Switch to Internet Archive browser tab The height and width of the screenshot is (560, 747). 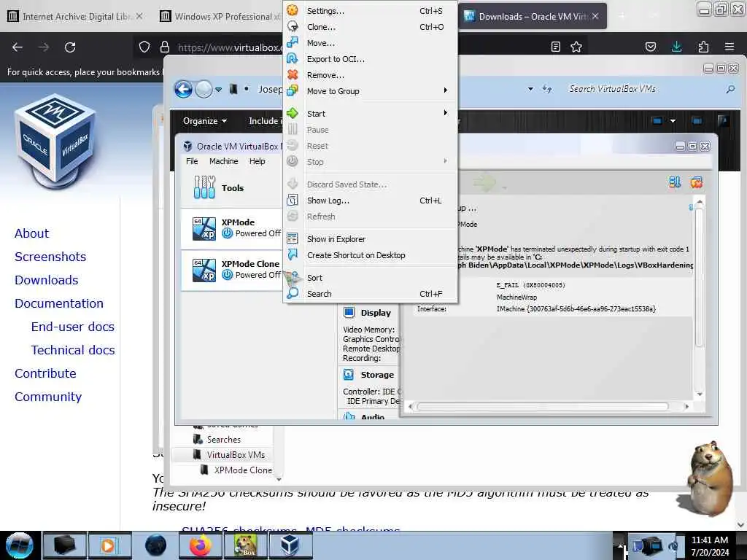coord(76,16)
